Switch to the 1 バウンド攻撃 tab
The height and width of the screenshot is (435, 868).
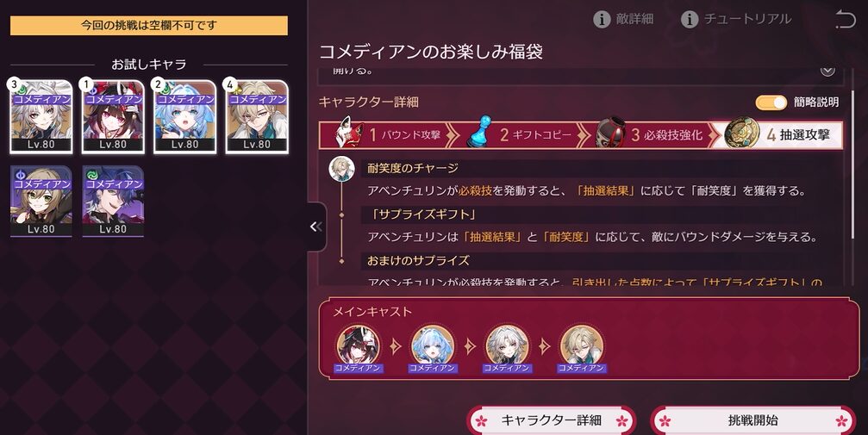point(389,135)
